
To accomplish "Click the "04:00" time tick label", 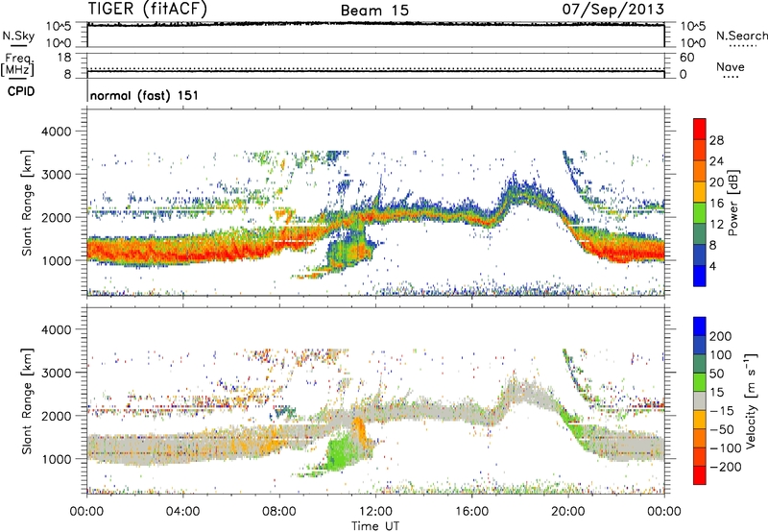I will tap(182, 512).
